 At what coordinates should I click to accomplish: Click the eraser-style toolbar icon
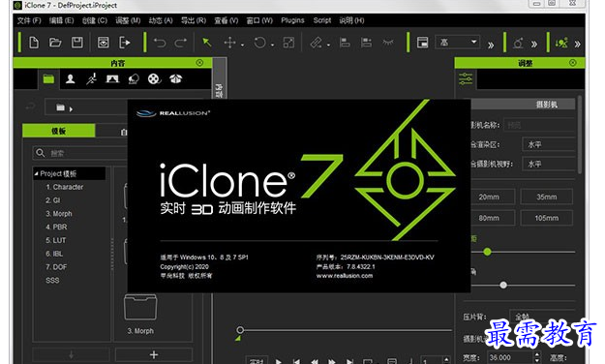316,43
